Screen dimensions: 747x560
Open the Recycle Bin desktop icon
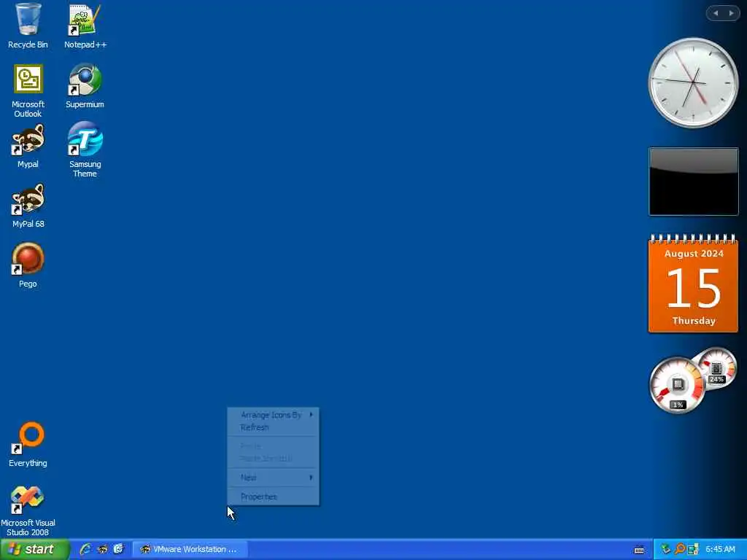pos(28,26)
